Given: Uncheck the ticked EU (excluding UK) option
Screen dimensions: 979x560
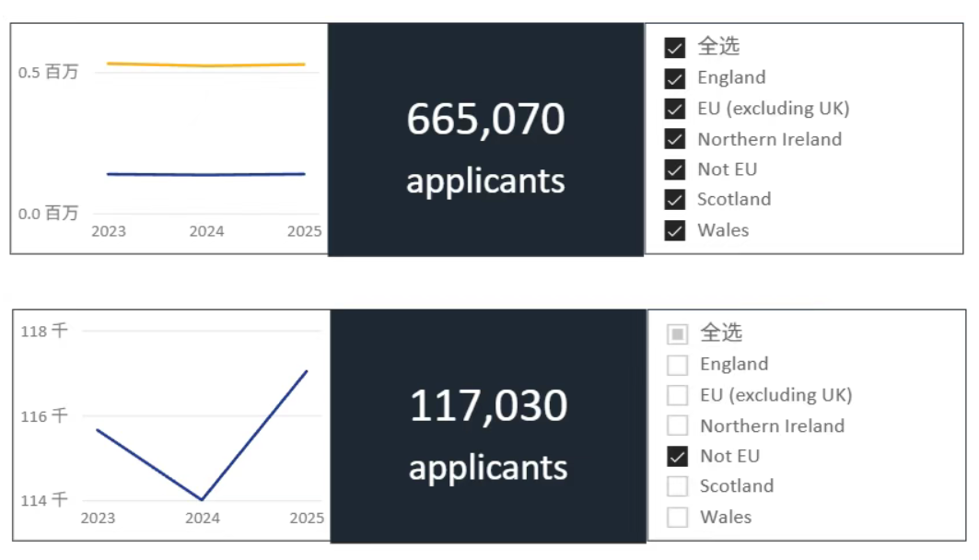Looking at the screenshot, I should point(675,109).
